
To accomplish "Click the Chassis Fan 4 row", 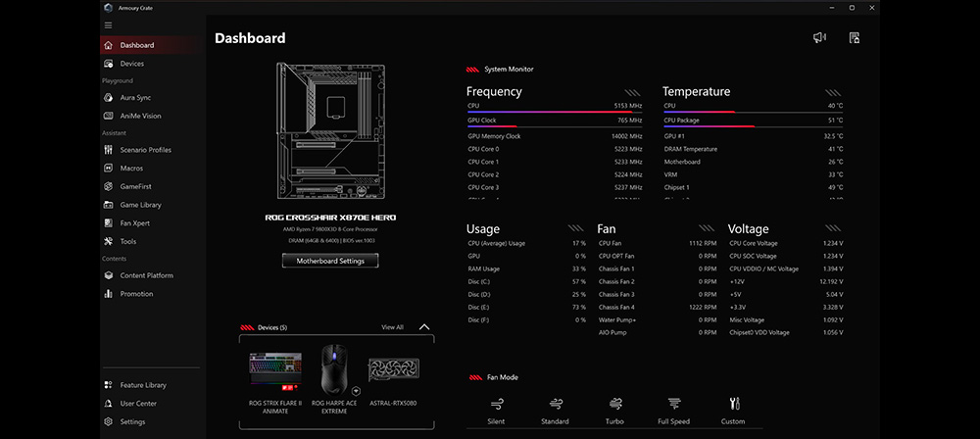I will [658, 307].
